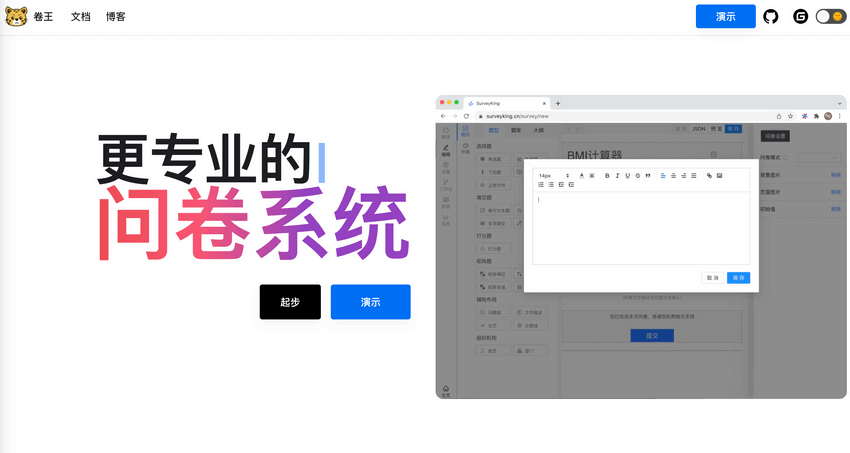850x453 pixels.
Task: Click Insert Link icon in the screenshot's editor
Action: pyautogui.click(x=709, y=176)
